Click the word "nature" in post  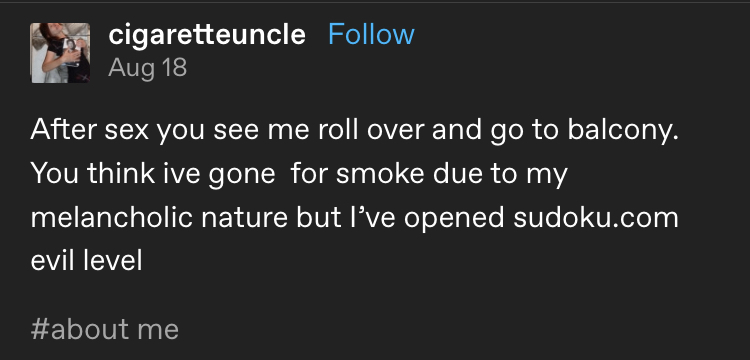coord(244,218)
